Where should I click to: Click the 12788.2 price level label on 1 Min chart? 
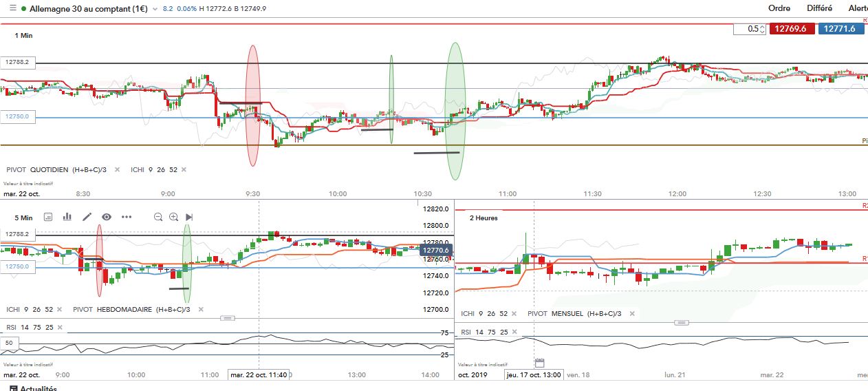point(18,62)
